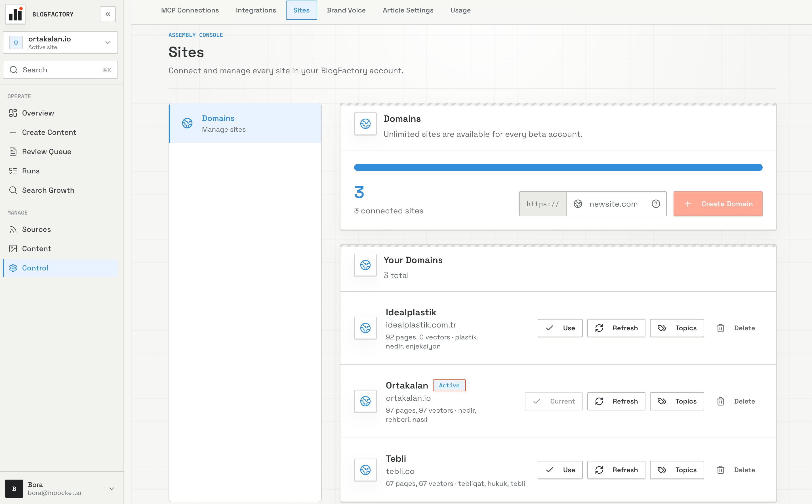Go to Review Queue
812x504 pixels.
tap(60, 152)
